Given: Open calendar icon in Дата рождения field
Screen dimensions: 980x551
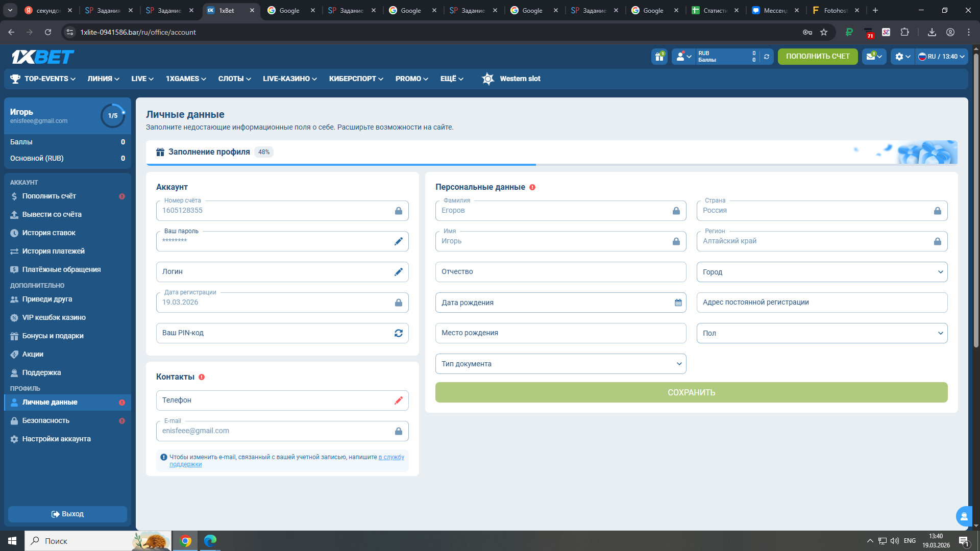Looking at the screenshot, I should pos(678,303).
